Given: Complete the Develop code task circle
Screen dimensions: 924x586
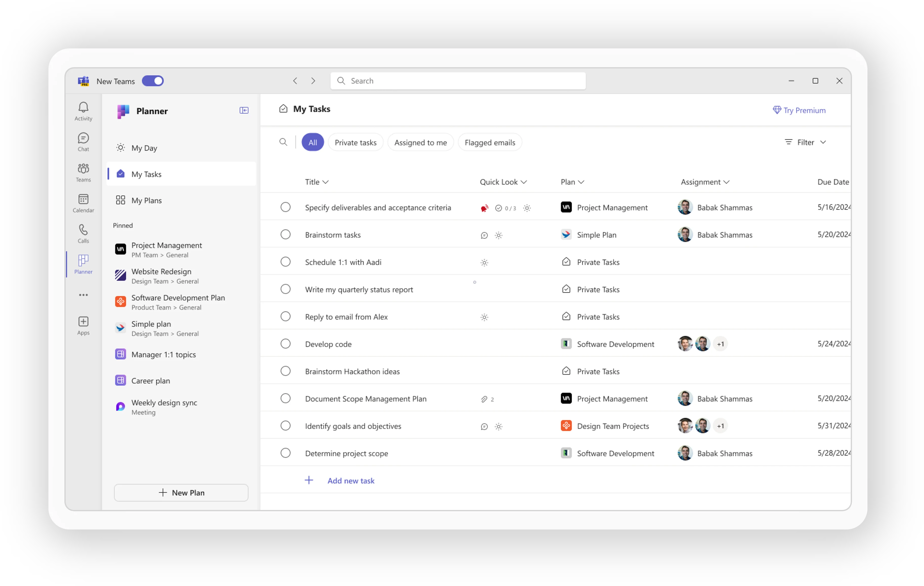Looking at the screenshot, I should pos(285,344).
